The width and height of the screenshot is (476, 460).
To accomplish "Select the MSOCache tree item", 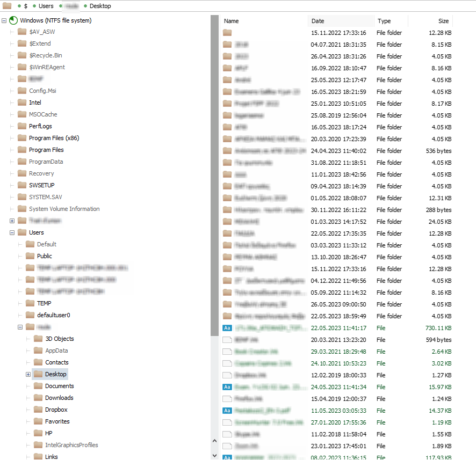I will click(43, 114).
